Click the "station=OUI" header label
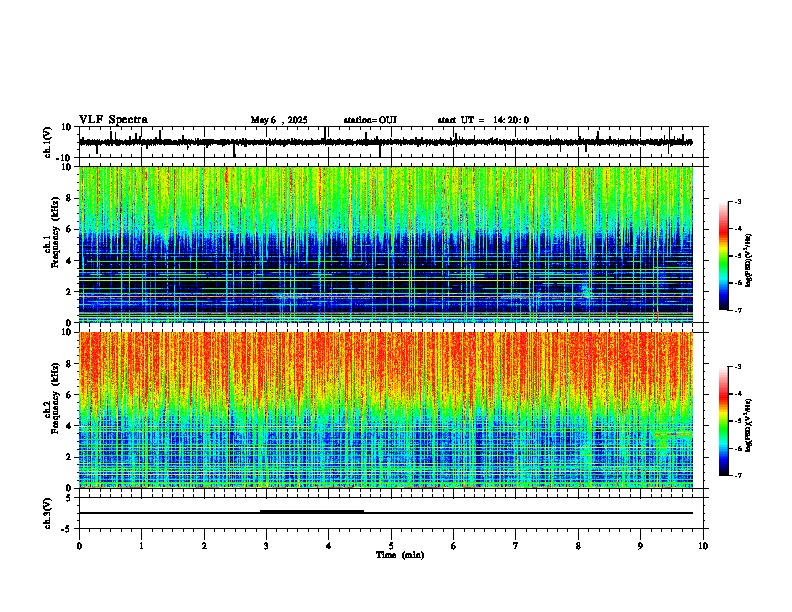 [x=370, y=120]
